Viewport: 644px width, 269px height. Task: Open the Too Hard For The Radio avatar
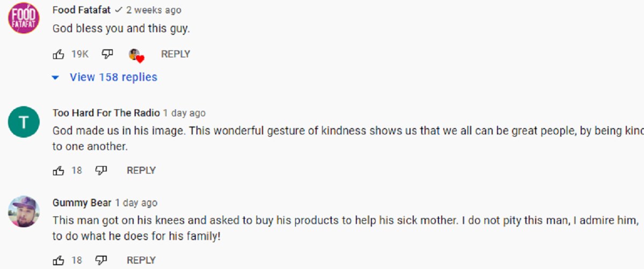pyautogui.click(x=24, y=122)
